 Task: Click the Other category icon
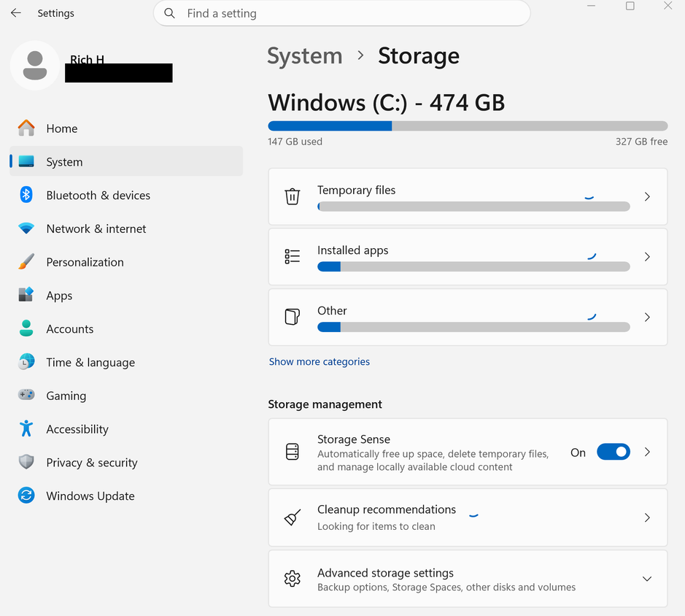click(293, 317)
